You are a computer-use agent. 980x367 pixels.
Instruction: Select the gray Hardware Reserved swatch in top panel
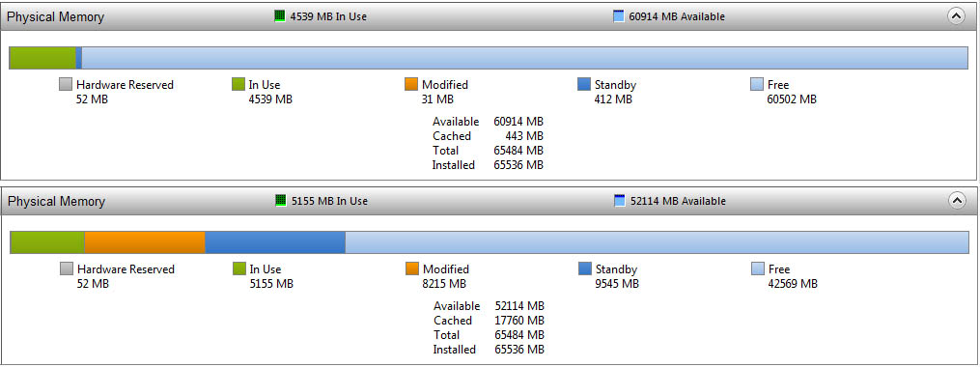click(x=66, y=84)
